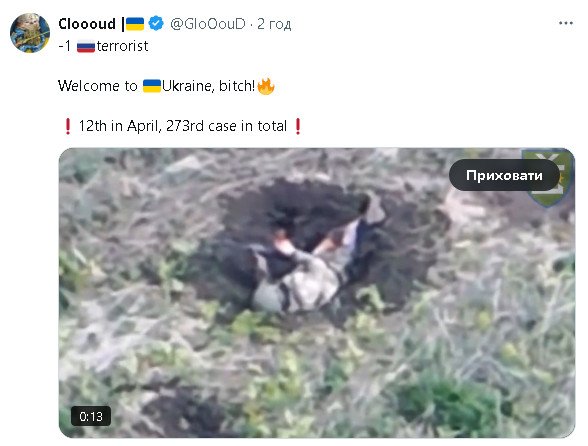Click the fire emoji after bitch!
The height and width of the screenshot is (446, 588).
click(266, 86)
